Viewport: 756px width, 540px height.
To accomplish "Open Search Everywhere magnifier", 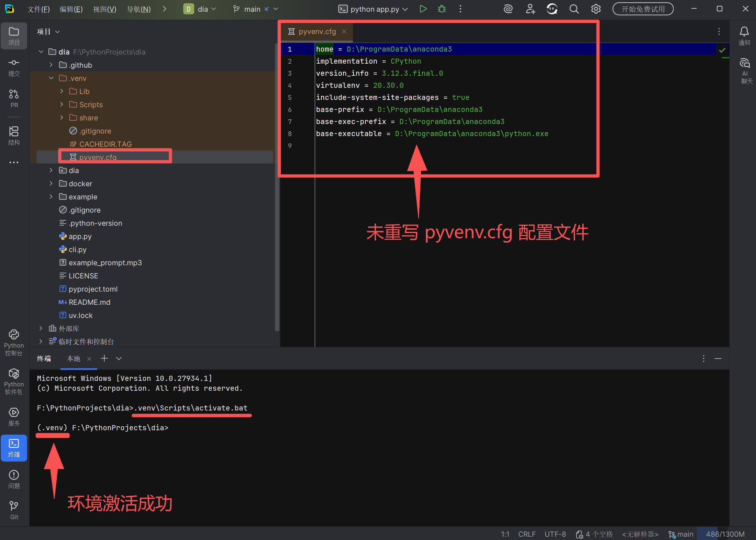I will pyautogui.click(x=574, y=9).
